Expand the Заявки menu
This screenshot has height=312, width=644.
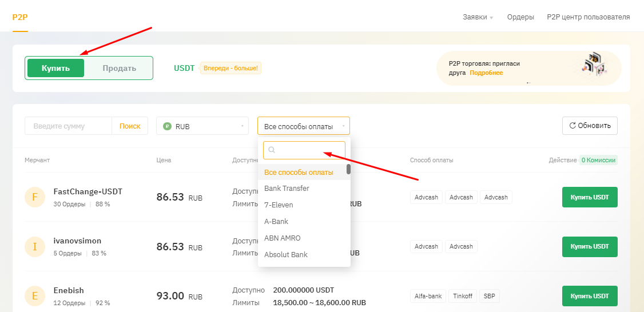point(478,17)
